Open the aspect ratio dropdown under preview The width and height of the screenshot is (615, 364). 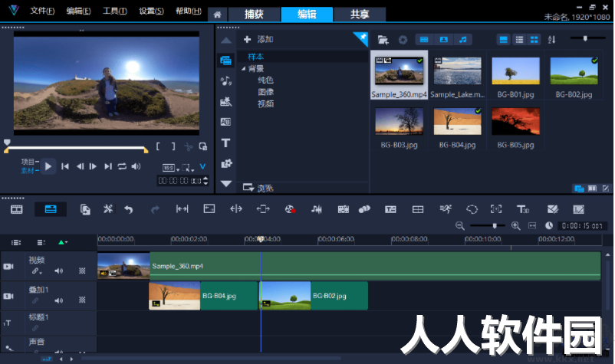[171, 168]
